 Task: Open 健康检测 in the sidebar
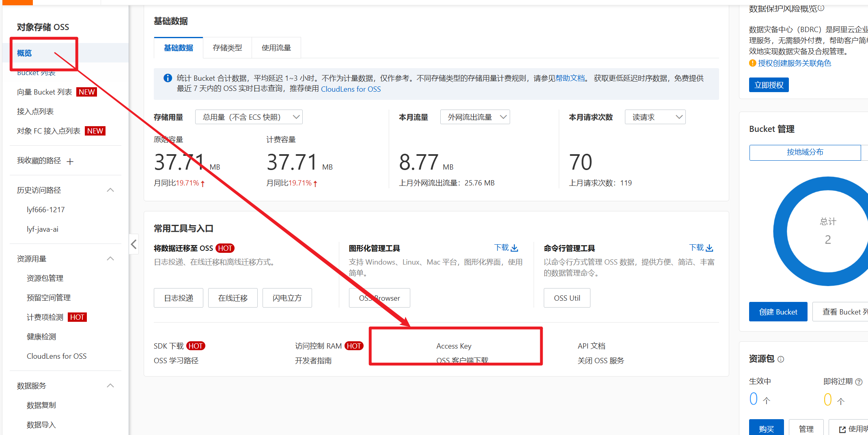coord(41,337)
